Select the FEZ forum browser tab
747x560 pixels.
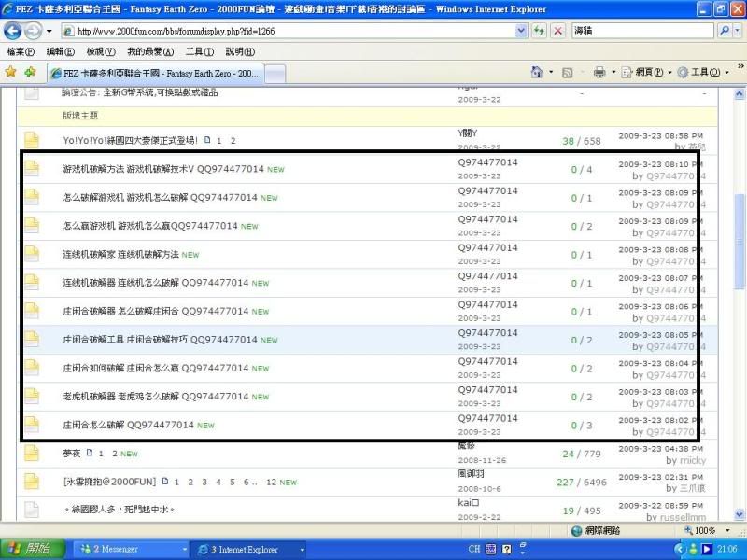coord(156,73)
